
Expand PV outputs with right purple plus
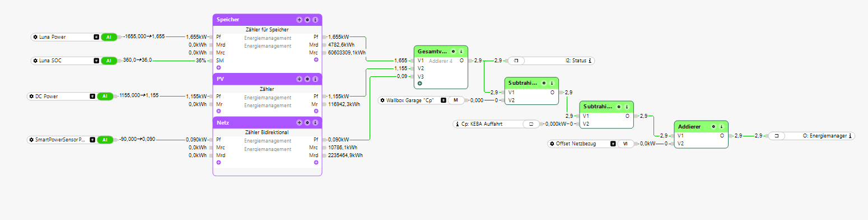click(x=316, y=111)
